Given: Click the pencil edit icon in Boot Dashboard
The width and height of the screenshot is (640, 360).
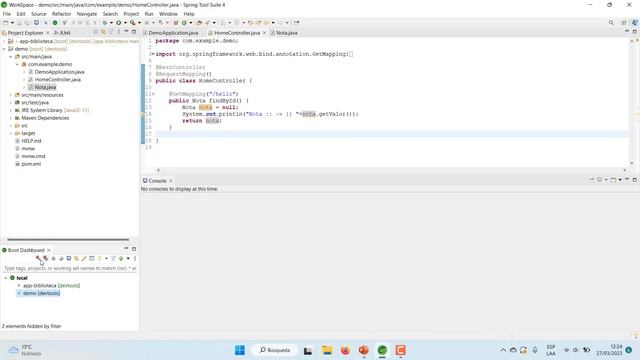Looking at the screenshot, I should tap(84, 258).
